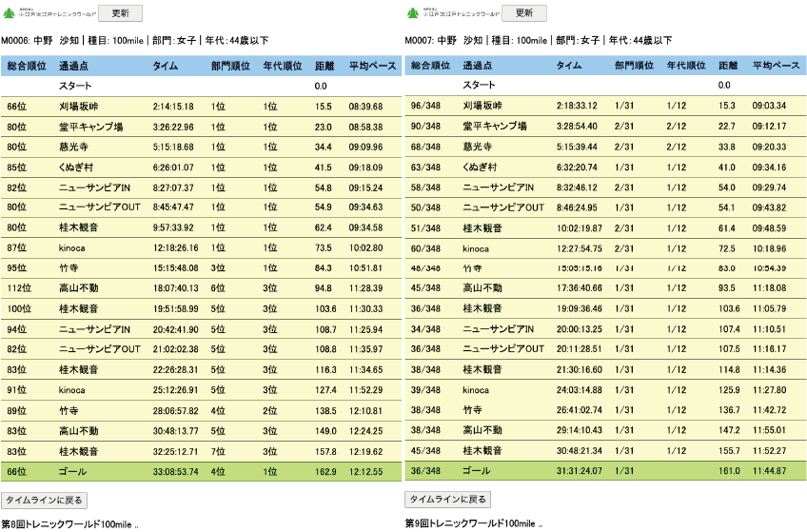Click the Trenic World logo in the right panel

click(x=451, y=13)
